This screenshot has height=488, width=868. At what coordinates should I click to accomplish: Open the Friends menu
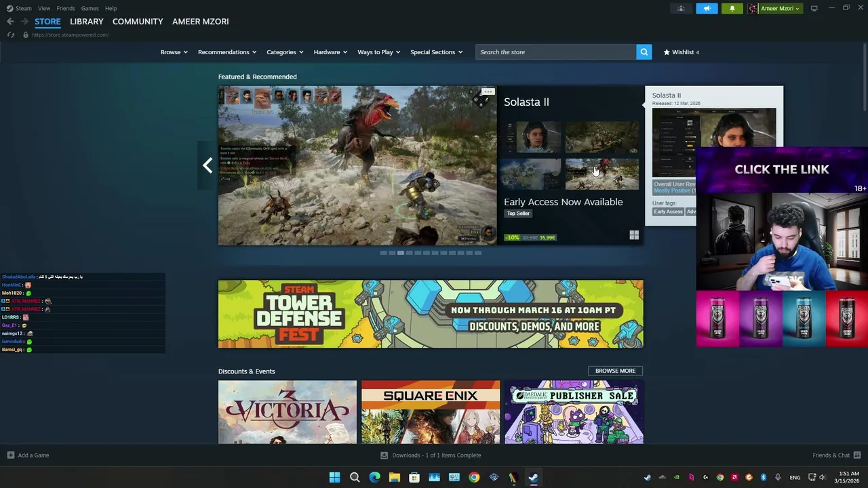66,8
